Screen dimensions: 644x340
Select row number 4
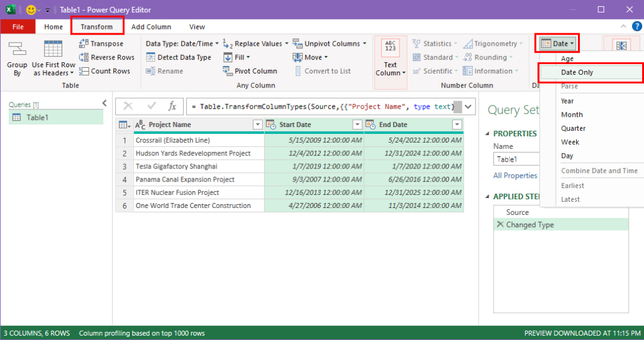[x=125, y=180]
